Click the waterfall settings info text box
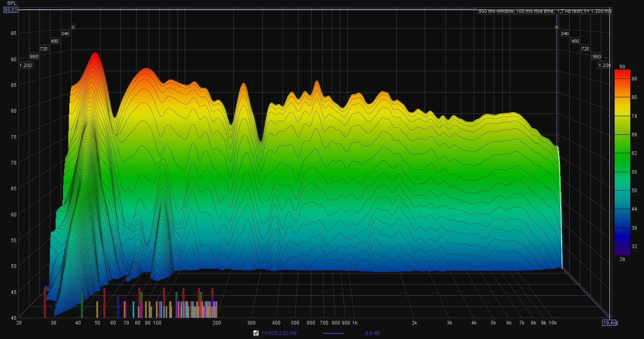 pyautogui.click(x=545, y=11)
